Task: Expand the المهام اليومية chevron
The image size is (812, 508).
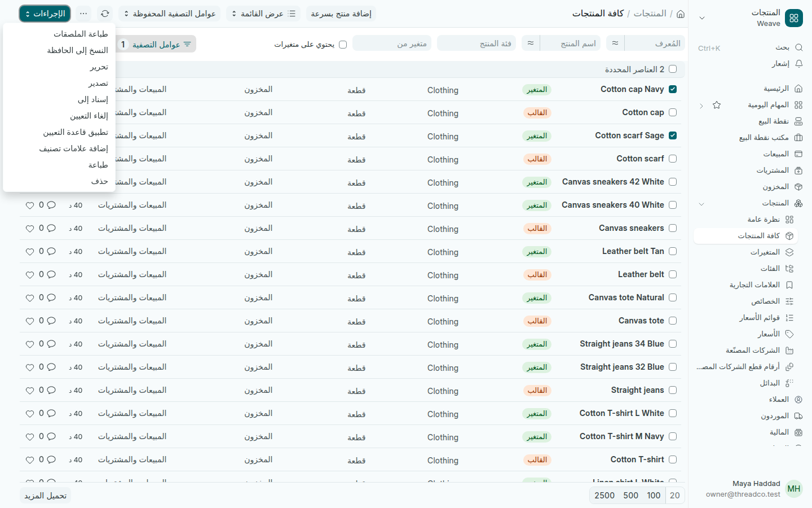Action: pyautogui.click(x=701, y=106)
